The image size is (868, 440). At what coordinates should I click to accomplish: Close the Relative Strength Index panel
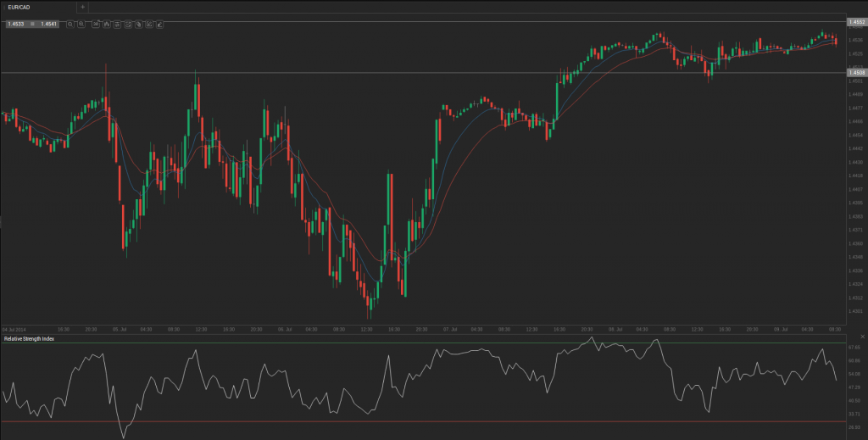coord(862,337)
